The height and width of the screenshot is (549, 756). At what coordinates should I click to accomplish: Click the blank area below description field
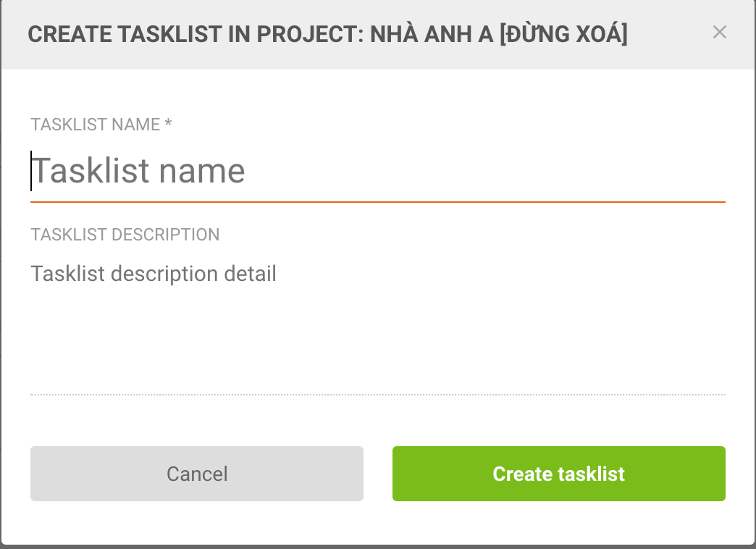(377, 340)
